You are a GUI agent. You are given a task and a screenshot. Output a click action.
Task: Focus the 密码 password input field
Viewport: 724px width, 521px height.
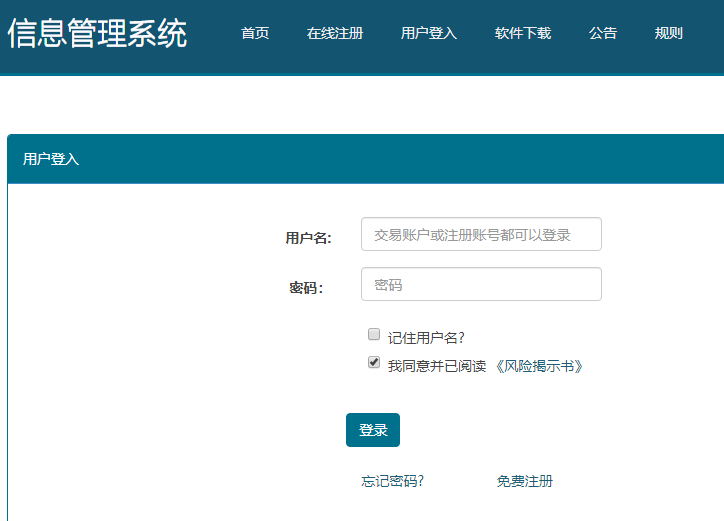tap(481, 285)
